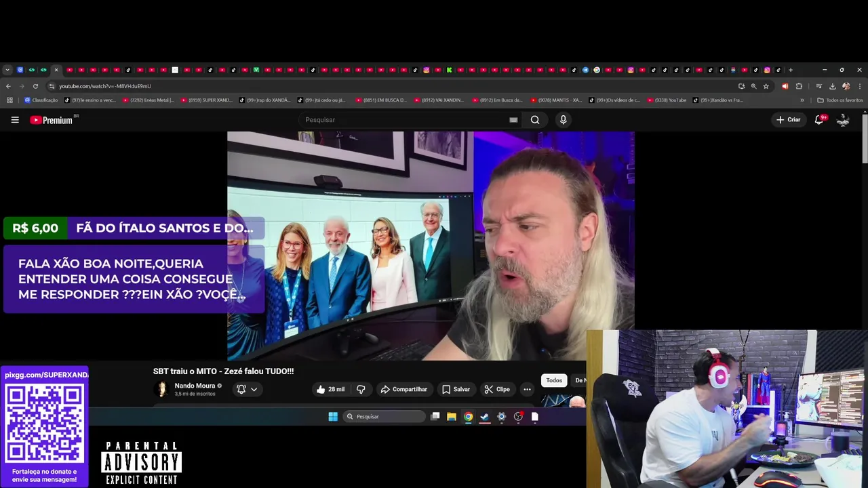Create a clip with Clipe button
Image resolution: width=868 pixels, height=488 pixels.
tap(496, 389)
